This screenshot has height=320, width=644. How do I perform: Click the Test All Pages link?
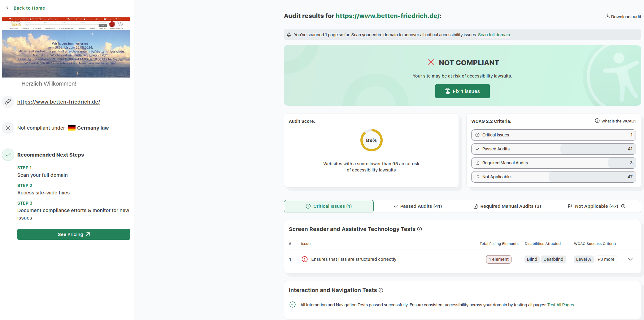coord(560,305)
